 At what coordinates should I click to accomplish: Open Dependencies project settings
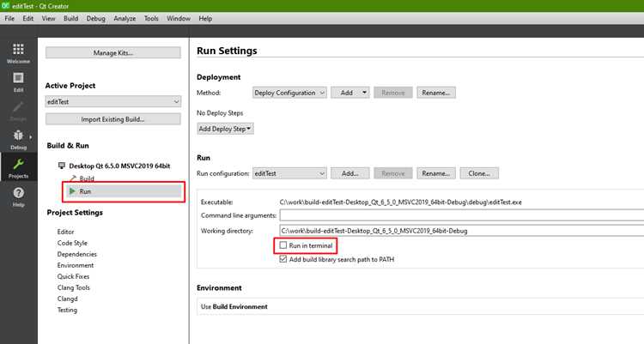click(x=76, y=254)
